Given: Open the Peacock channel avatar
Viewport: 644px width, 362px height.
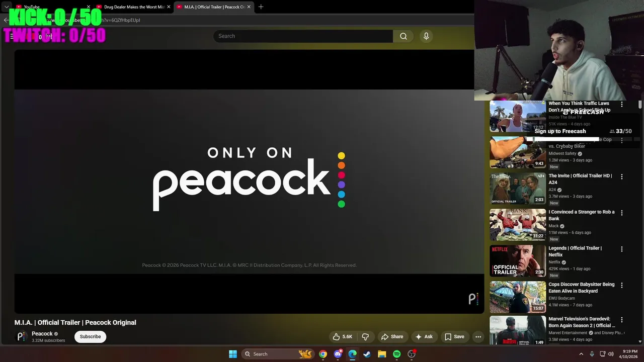Looking at the screenshot, I should click(x=21, y=337).
